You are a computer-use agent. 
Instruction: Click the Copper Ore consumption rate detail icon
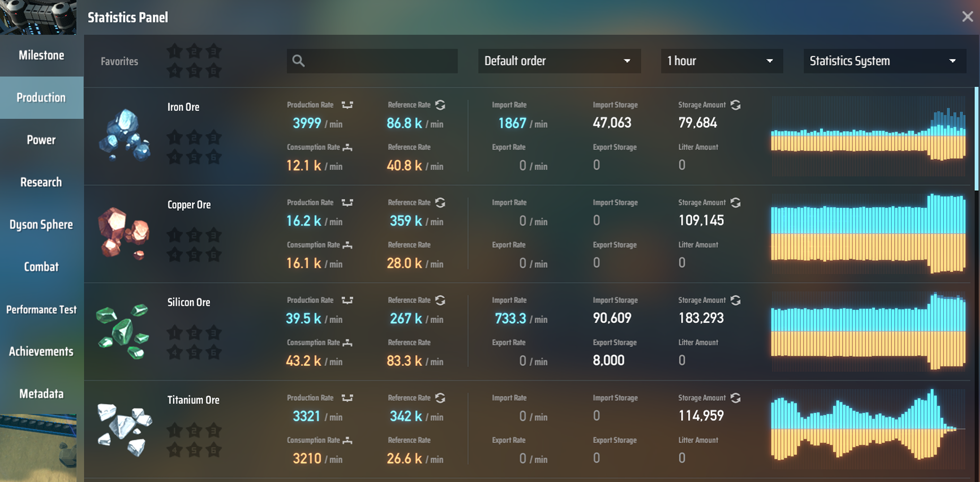point(348,245)
